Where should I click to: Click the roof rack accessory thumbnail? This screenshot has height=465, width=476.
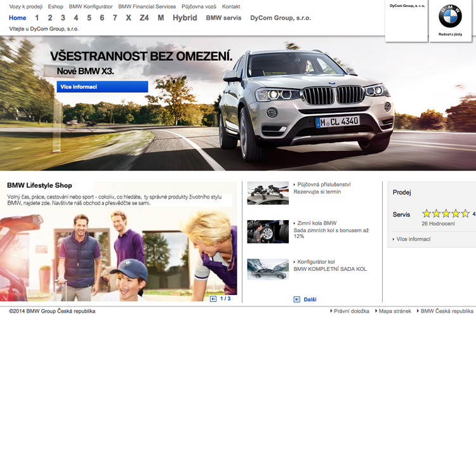(x=268, y=193)
